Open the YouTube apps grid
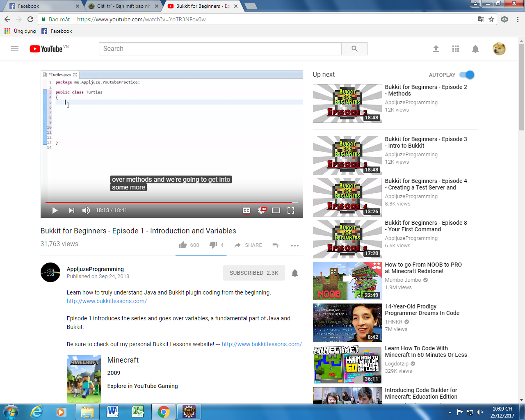This screenshot has height=420, width=525. [x=456, y=49]
